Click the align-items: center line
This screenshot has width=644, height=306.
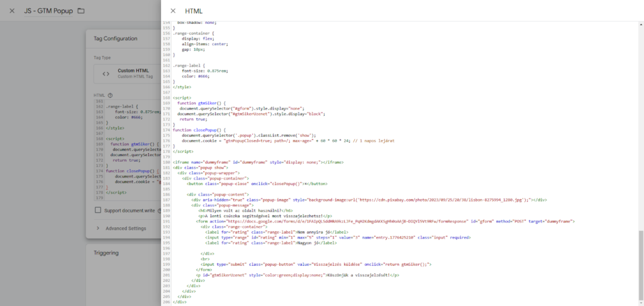[x=205, y=44]
